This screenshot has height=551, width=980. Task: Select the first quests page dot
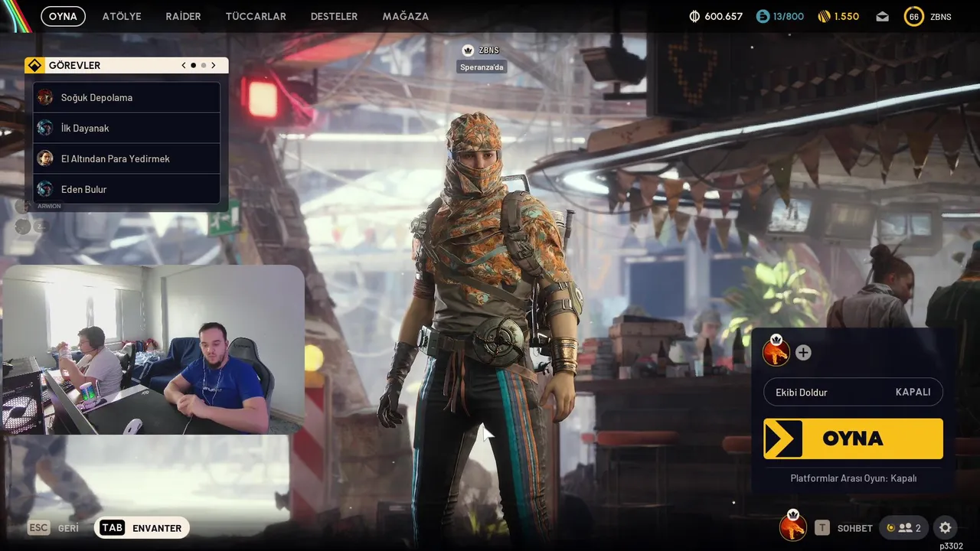[193, 66]
